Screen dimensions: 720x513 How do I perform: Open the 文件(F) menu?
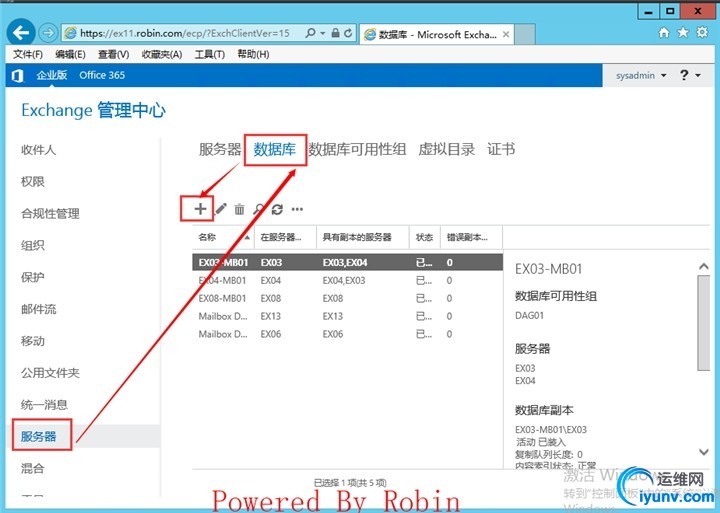(x=28, y=55)
